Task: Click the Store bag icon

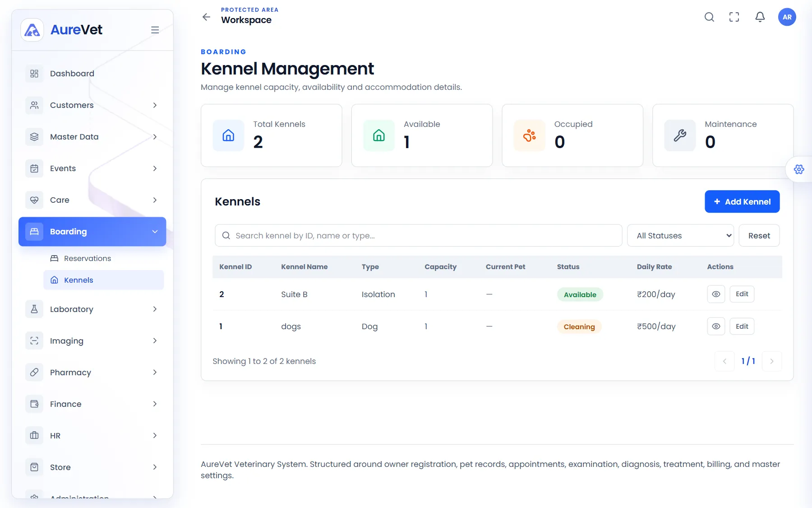Action: click(34, 467)
